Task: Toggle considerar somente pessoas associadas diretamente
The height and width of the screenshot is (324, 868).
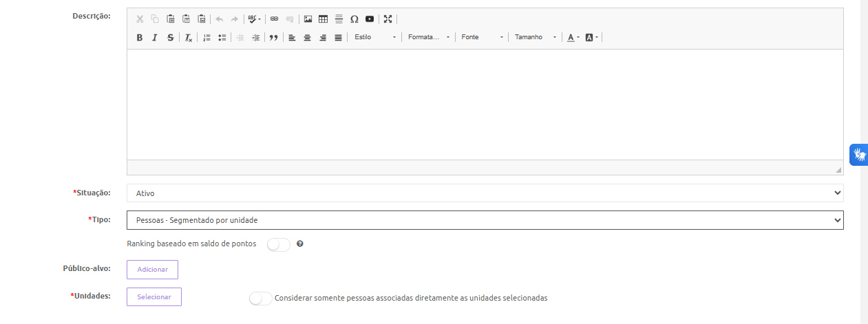Action: coord(260,299)
